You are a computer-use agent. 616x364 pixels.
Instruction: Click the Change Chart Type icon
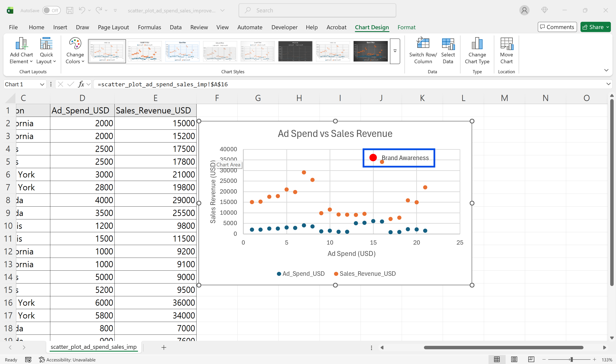tap(477, 44)
